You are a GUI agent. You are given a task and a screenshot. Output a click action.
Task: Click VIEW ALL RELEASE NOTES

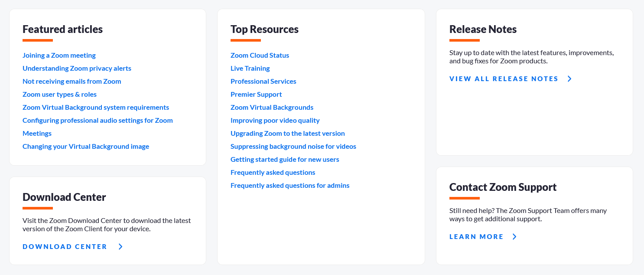tap(504, 79)
